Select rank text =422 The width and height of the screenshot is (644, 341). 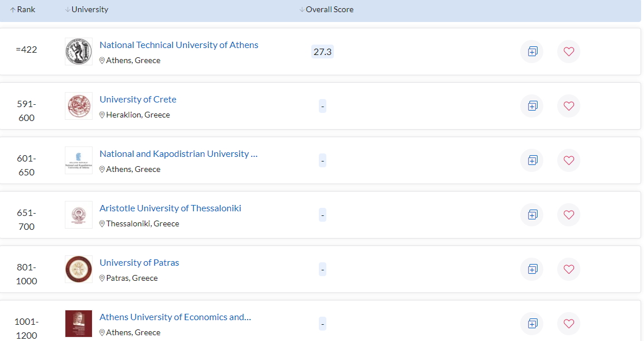26,50
